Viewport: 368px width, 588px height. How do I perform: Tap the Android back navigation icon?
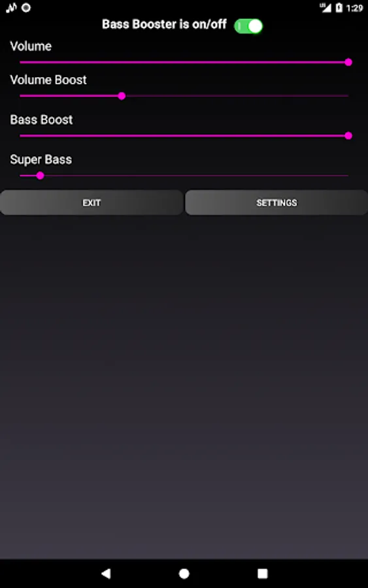[106, 573]
